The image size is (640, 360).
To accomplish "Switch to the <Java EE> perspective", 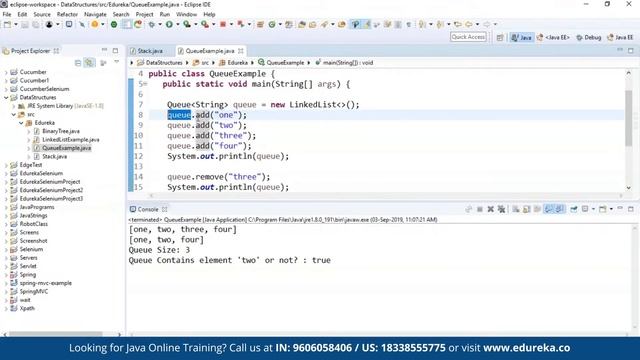I will tap(553, 38).
